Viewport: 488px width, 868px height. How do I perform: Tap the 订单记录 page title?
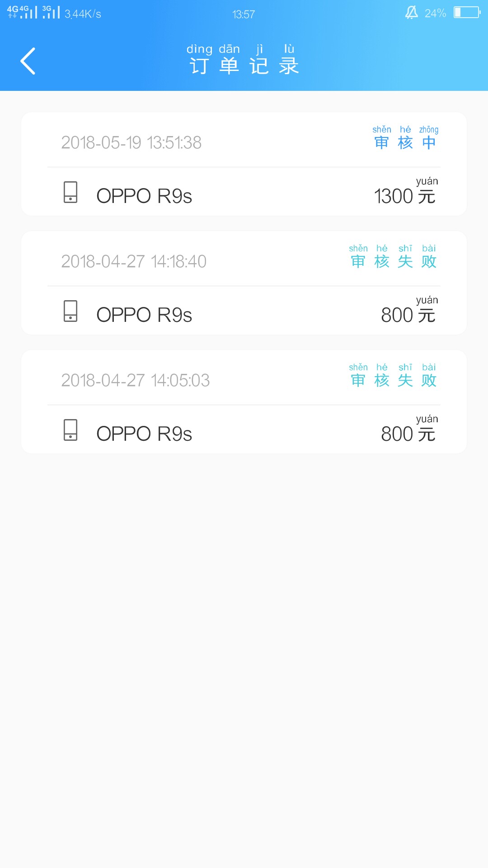244,60
